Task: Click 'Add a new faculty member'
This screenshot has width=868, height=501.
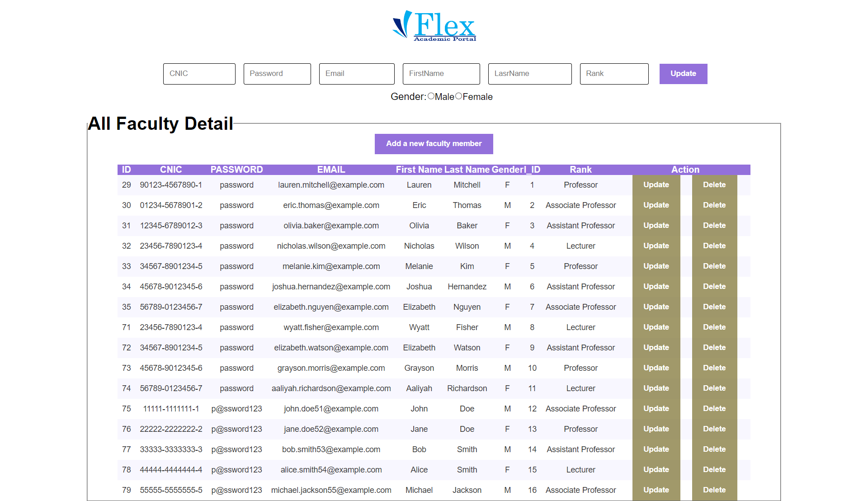Action: [x=434, y=144]
